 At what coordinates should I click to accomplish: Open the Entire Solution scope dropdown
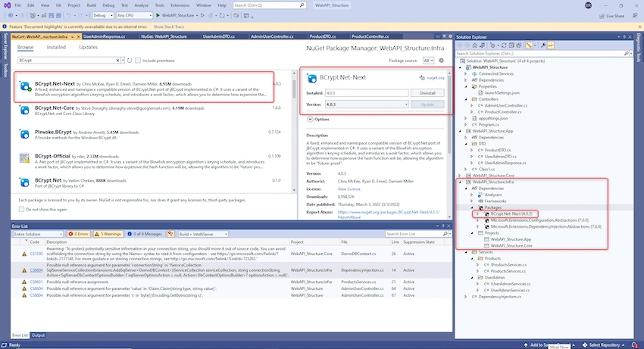click(x=38, y=234)
